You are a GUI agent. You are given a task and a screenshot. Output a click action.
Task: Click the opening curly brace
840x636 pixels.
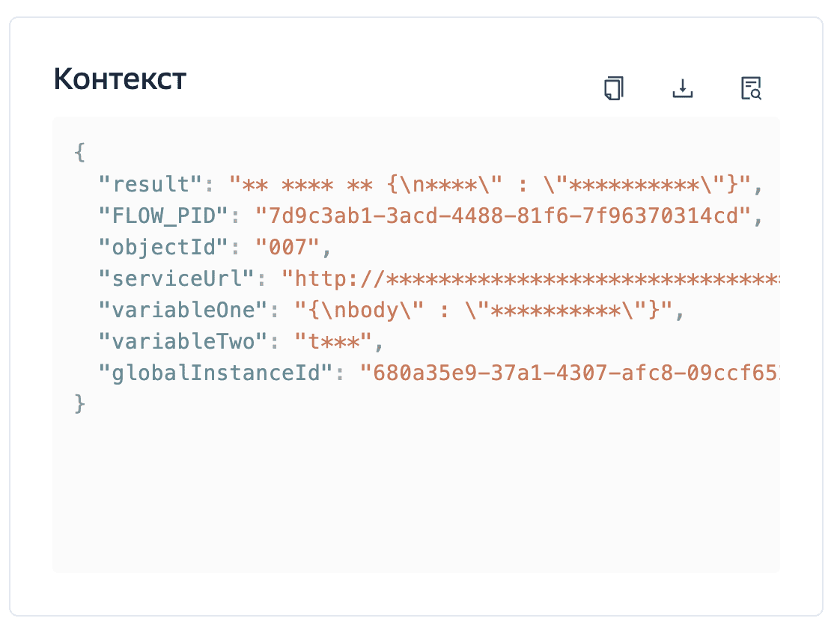[x=80, y=153]
